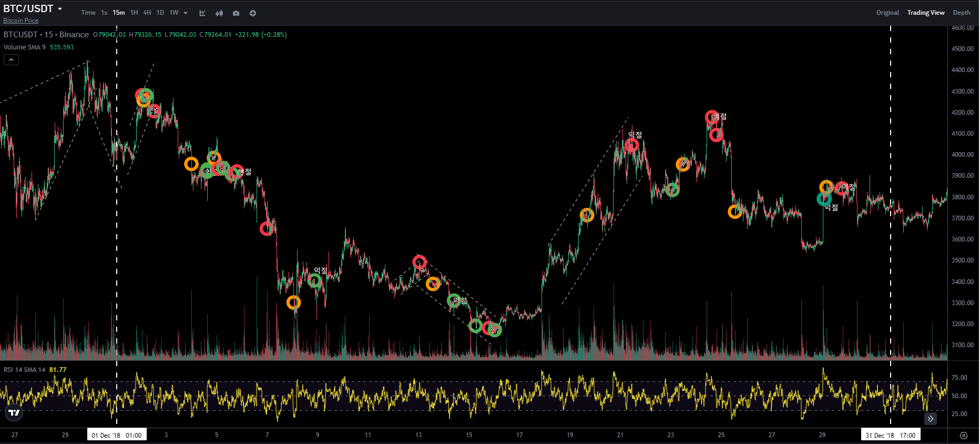980x444 pixels.
Task: Click the BTC/USDT pair title
Action: [x=28, y=9]
